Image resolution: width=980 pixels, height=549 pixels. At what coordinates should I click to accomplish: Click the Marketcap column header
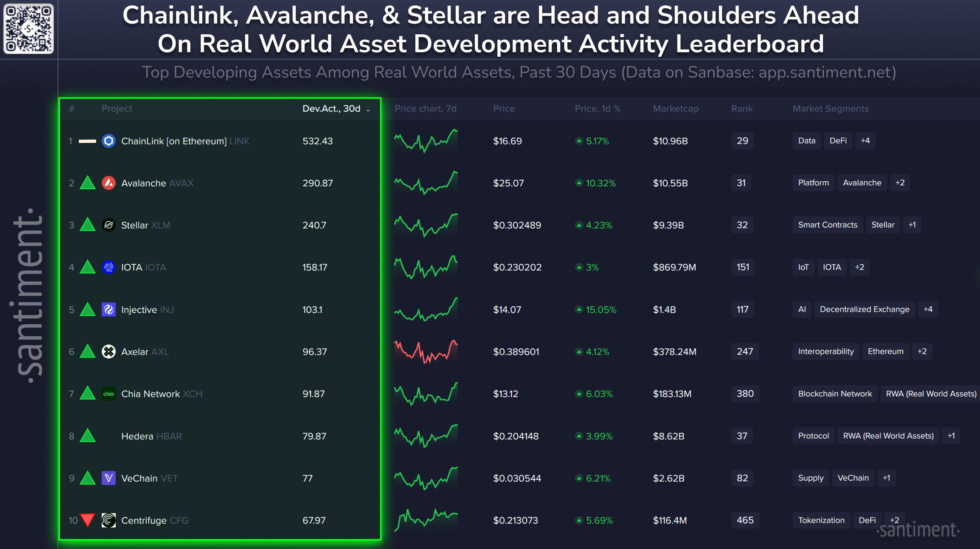[675, 109]
